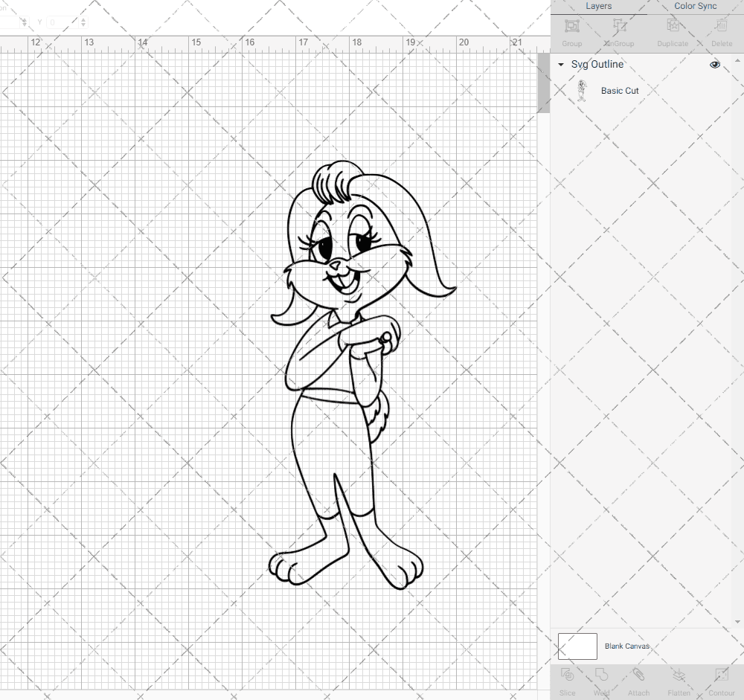The height and width of the screenshot is (700, 744).
Task: Duplicate the selected layer
Action: click(x=673, y=27)
